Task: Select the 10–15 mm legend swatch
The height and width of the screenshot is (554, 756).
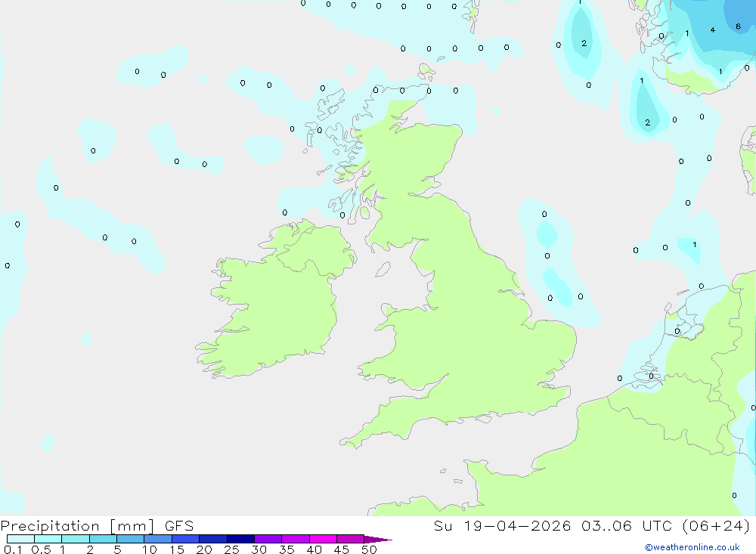Action: click(x=158, y=539)
